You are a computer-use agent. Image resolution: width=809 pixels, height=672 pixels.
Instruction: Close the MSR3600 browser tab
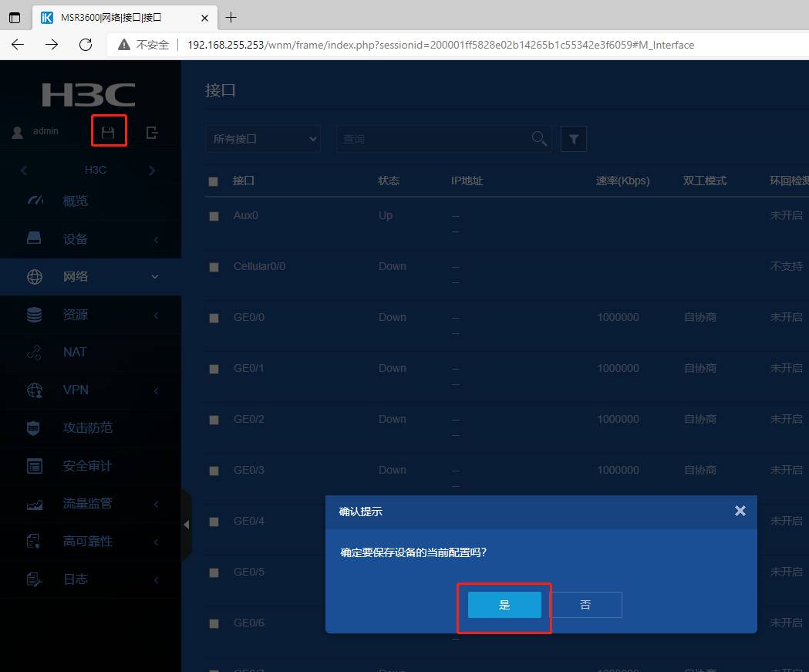205,18
